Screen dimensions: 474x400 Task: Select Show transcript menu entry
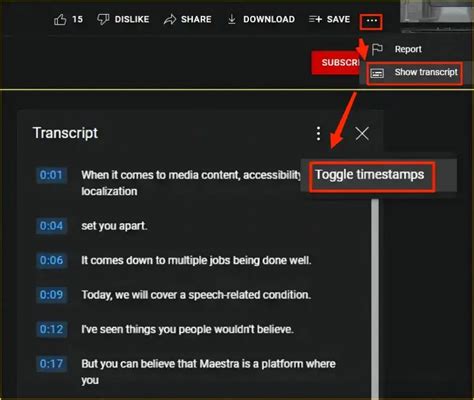[x=414, y=73]
